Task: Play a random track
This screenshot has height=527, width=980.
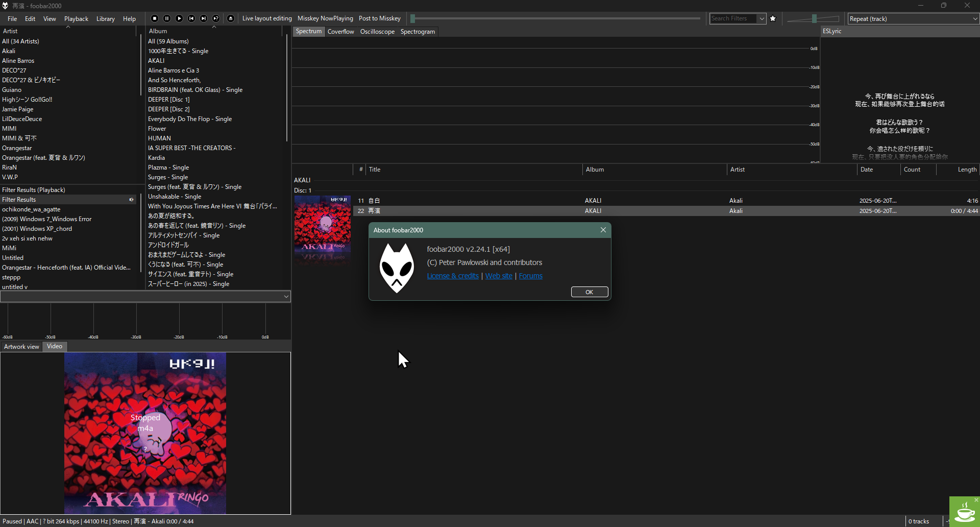Action: point(216,18)
